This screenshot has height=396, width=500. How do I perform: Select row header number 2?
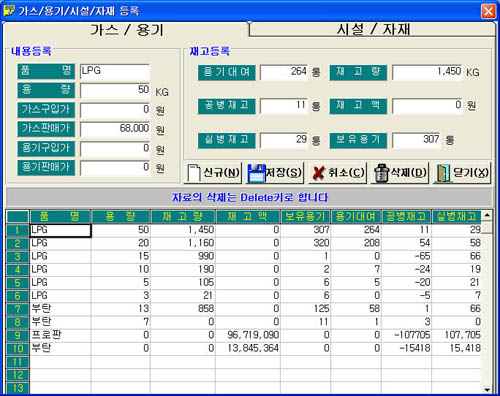[18, 243]
